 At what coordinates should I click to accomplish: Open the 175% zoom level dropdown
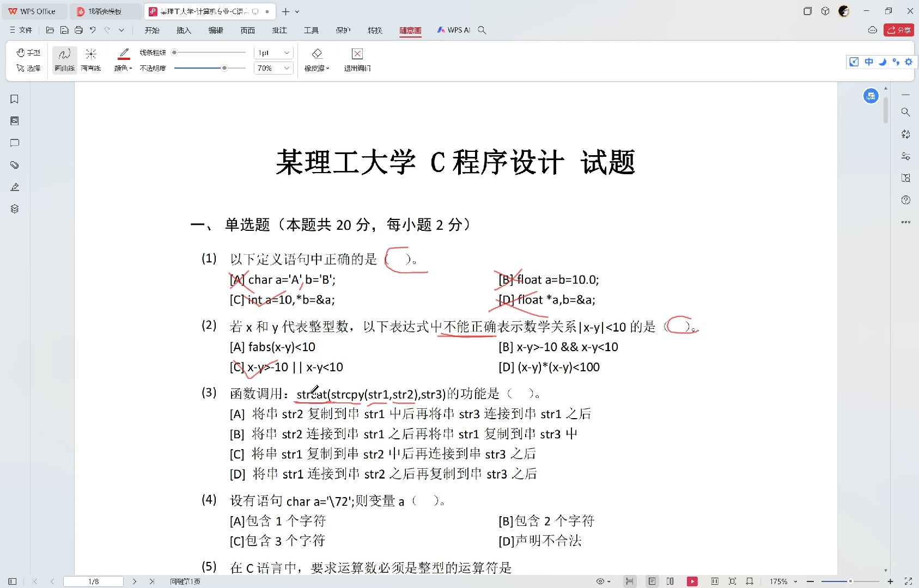pyautogui.click(x=783, y=581)
